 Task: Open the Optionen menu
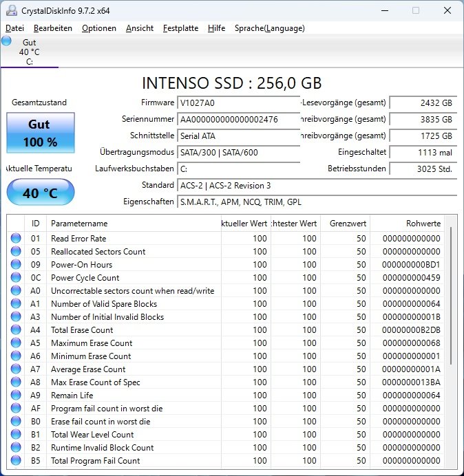[99, 28]
